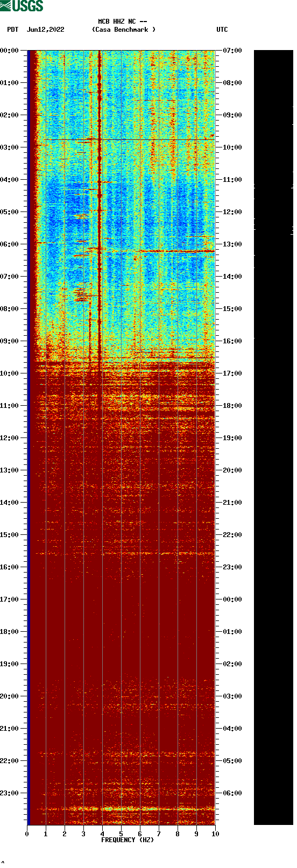
Task: Select the PDT axis label "10:00"
Action: tap(10, 373)
